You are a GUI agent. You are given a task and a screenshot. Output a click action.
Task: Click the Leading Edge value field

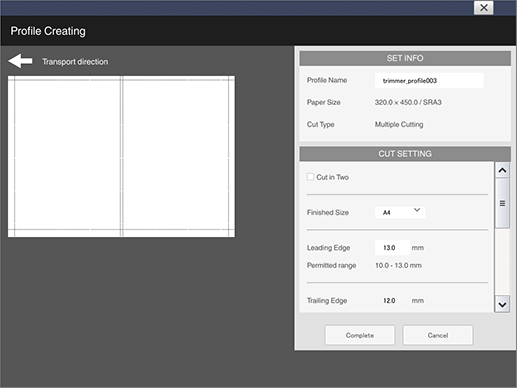point(392,248)
